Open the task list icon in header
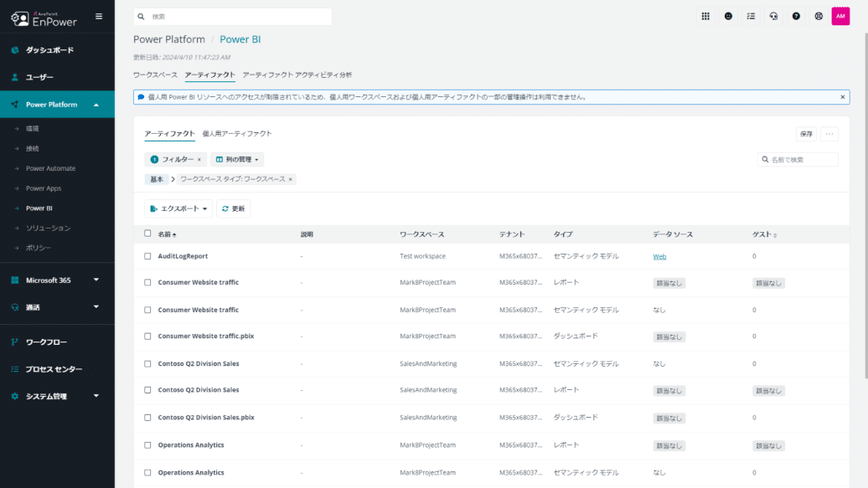868x488 pixels. point(751,17)
